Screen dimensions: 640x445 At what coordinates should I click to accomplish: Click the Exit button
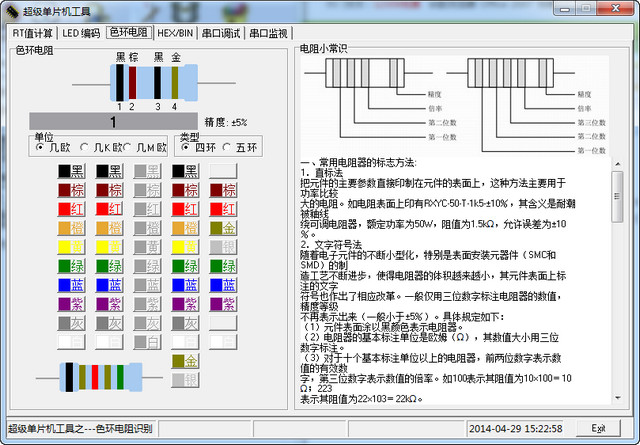click(x=598, y=428)
